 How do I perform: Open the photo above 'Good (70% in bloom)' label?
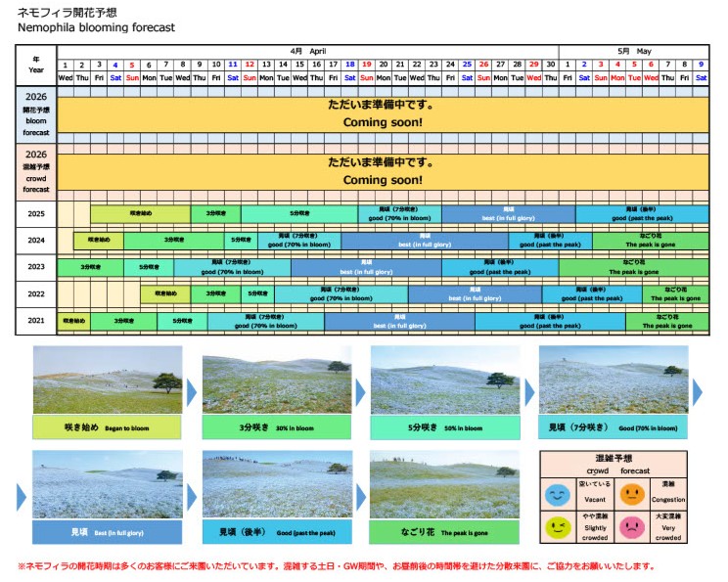click(614, 380)
